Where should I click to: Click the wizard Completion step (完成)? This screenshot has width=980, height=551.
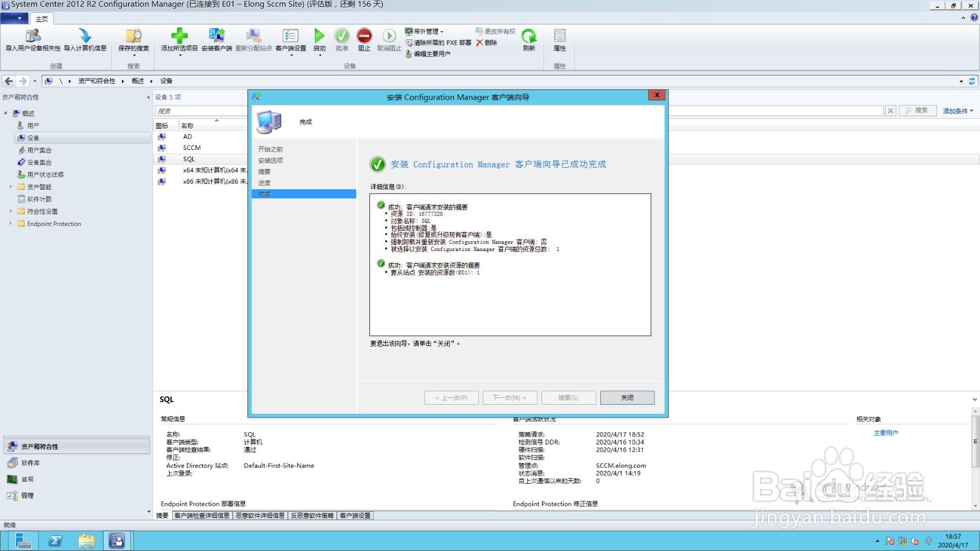[304, 194]
